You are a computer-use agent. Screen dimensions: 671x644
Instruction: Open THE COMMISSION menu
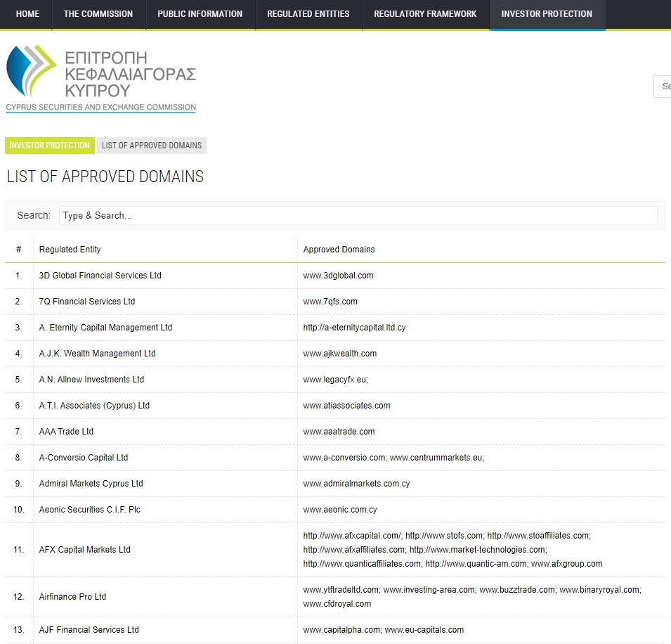pos(98,13)
